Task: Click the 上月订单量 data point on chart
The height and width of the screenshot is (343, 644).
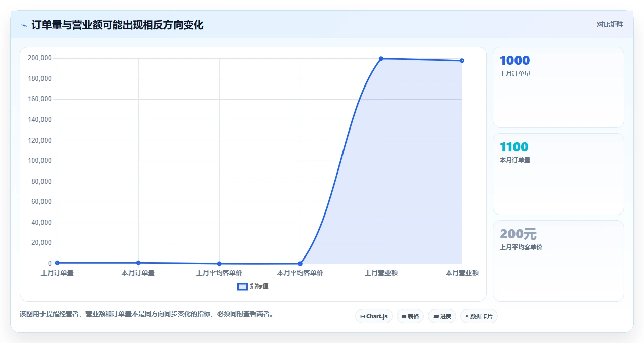Action: 57,263
